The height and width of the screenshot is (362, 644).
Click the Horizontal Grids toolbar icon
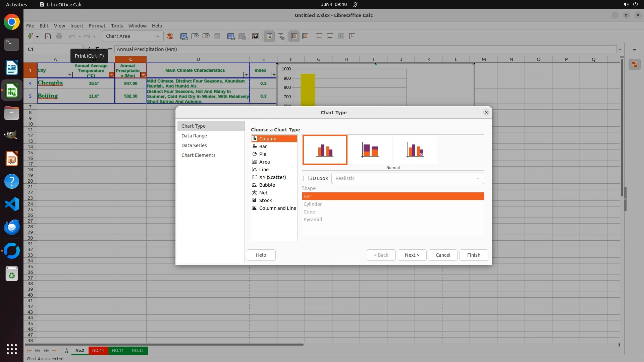[x=294, y=36]
